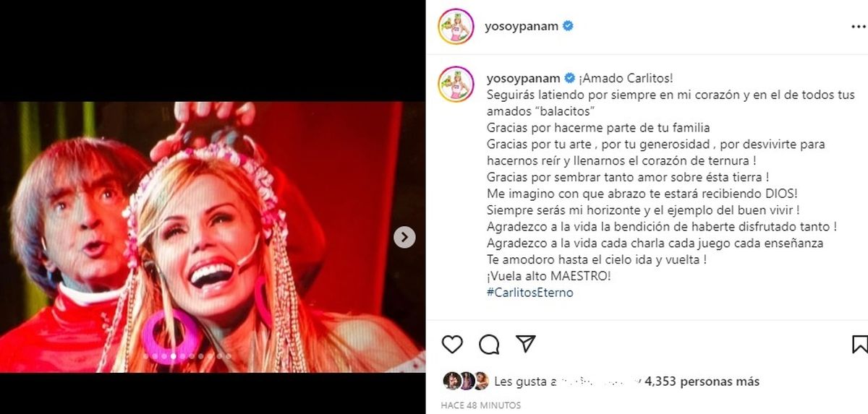The image size is (868, 414).
Task: Open #CarlitosEterno hashtag link
Action: 530,293
